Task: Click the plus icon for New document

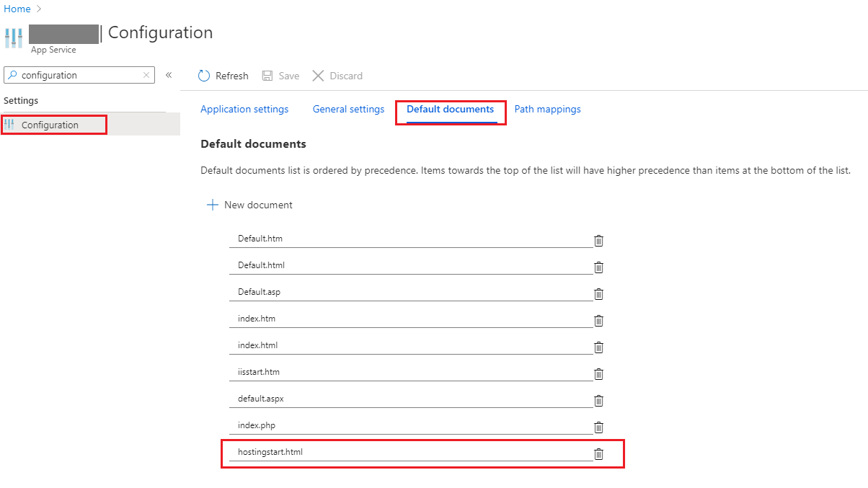Action: [x=213, y=205]
